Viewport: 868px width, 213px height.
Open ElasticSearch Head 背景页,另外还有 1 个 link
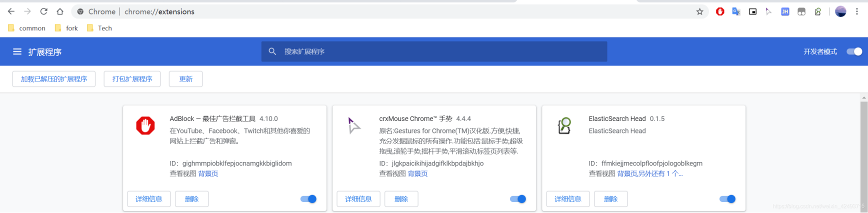(x=650, y=173)
